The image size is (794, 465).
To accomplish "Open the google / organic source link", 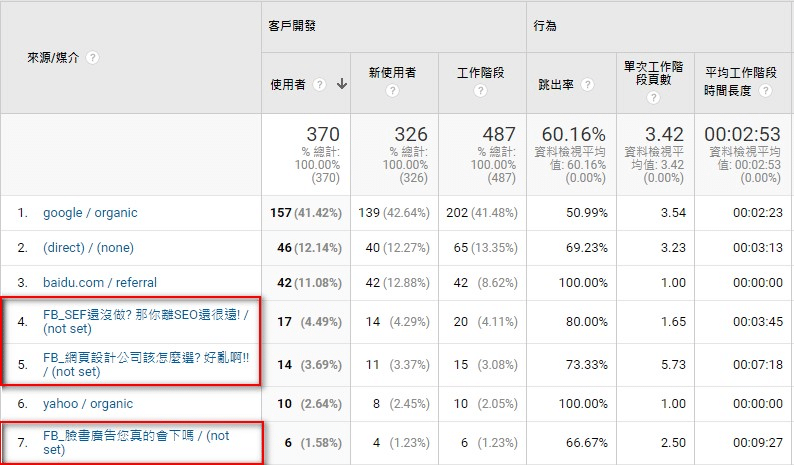I will pos(90,213).
